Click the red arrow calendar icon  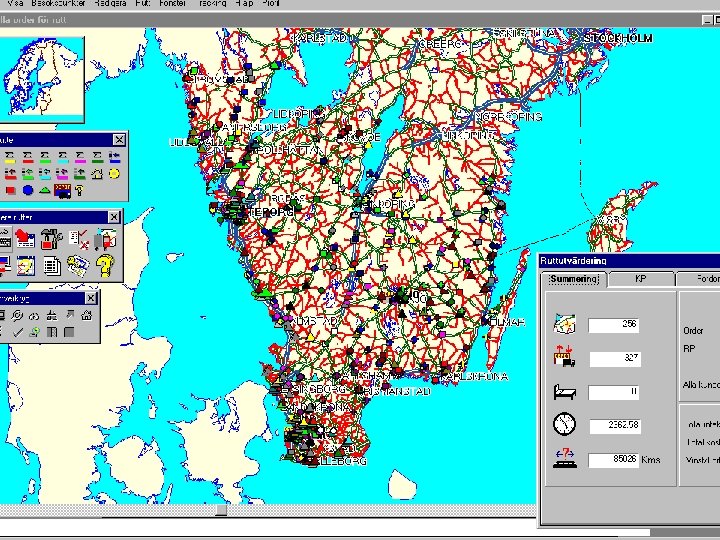tap(25, 239)
